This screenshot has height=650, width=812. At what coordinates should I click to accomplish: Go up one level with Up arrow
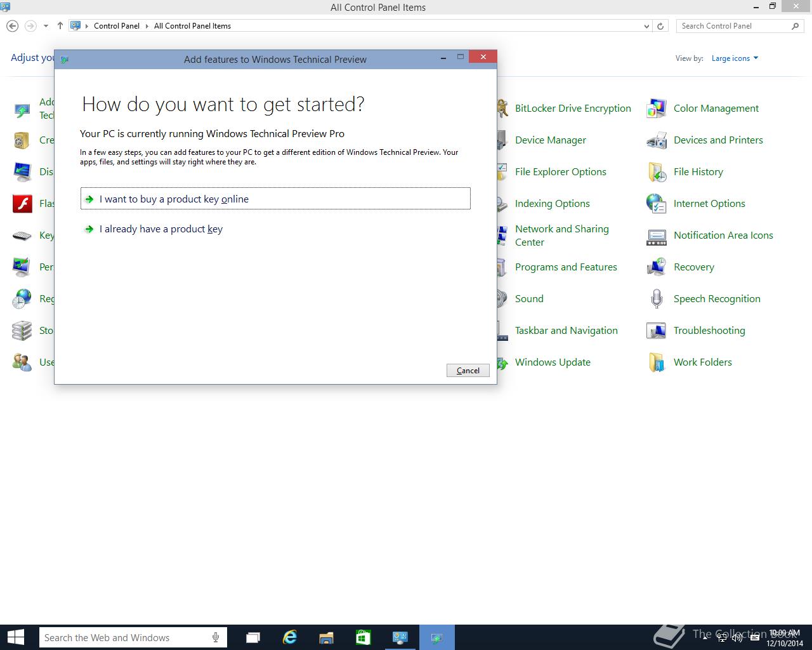(60, 26)
